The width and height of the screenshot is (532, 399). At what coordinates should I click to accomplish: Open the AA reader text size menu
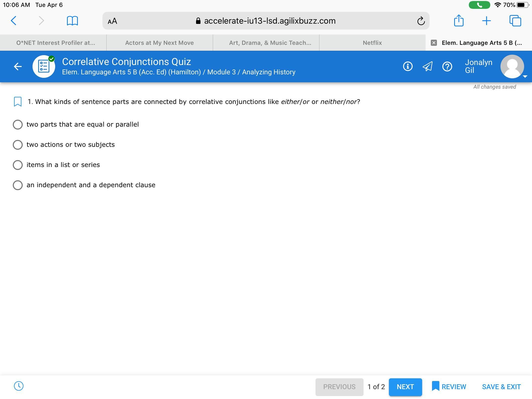113,21
